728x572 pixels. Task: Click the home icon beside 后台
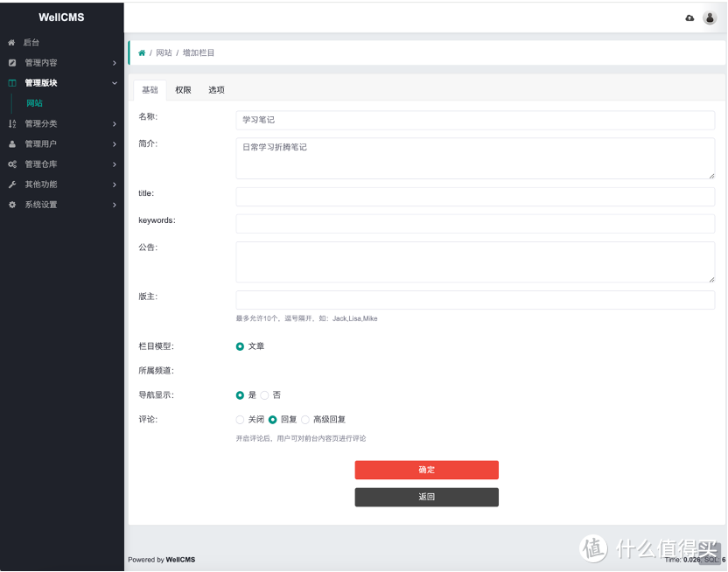pyautogui.click(x=11, y=43)
